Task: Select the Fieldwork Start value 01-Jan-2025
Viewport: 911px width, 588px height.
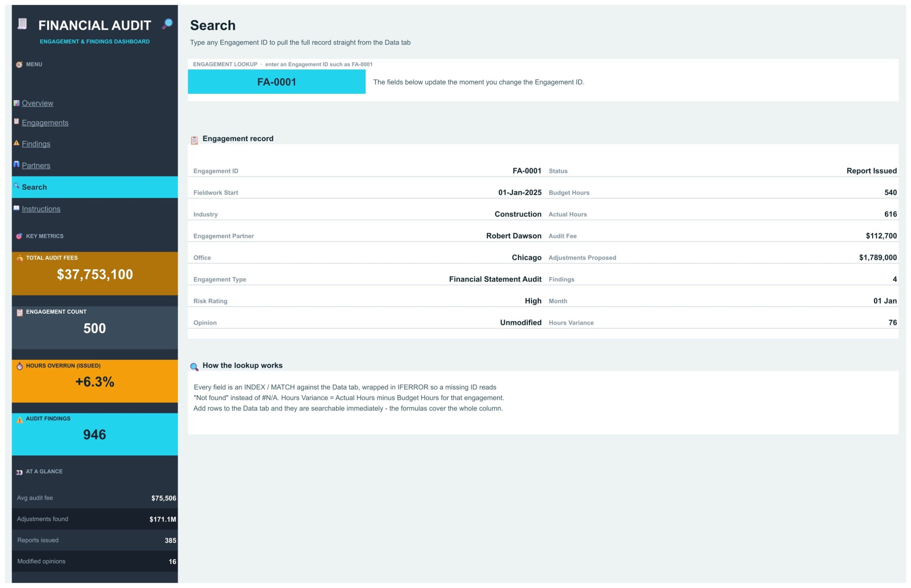Action: 520,192
